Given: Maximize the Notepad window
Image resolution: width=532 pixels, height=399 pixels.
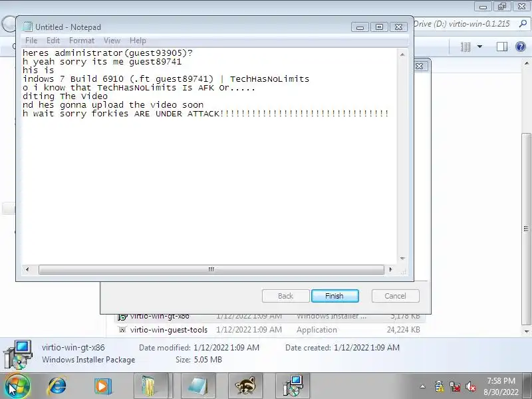Looking at the screenshot, I should click(379, 27).
